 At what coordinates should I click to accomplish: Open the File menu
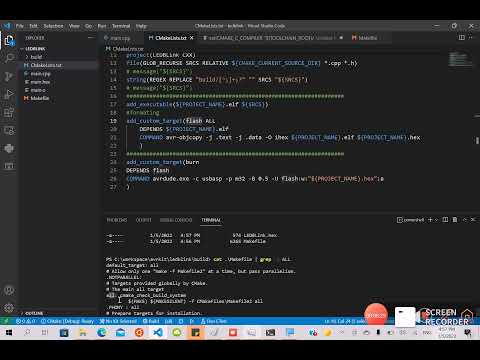tap(20, 26)
